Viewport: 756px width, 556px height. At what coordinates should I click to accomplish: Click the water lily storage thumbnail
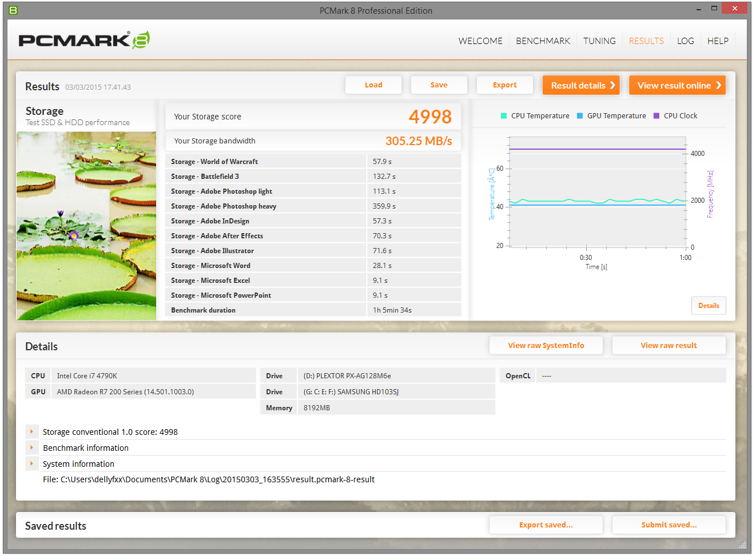point(86,226)
